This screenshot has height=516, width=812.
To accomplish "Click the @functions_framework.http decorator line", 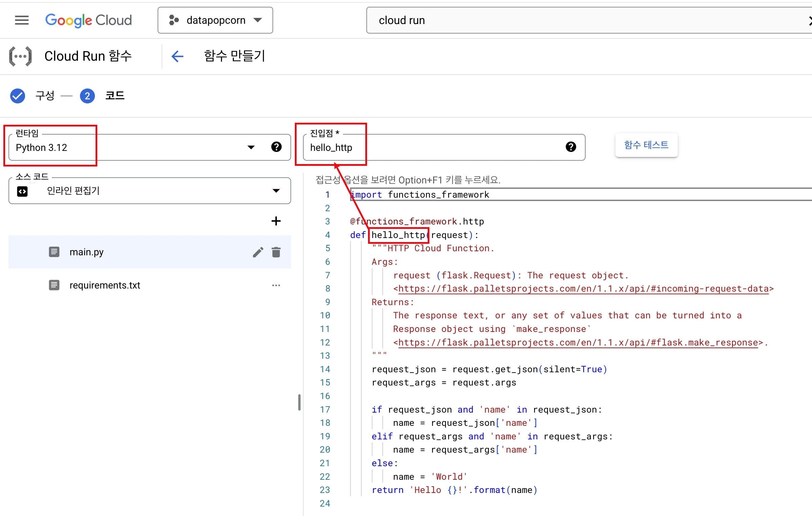I will (417, 221).
